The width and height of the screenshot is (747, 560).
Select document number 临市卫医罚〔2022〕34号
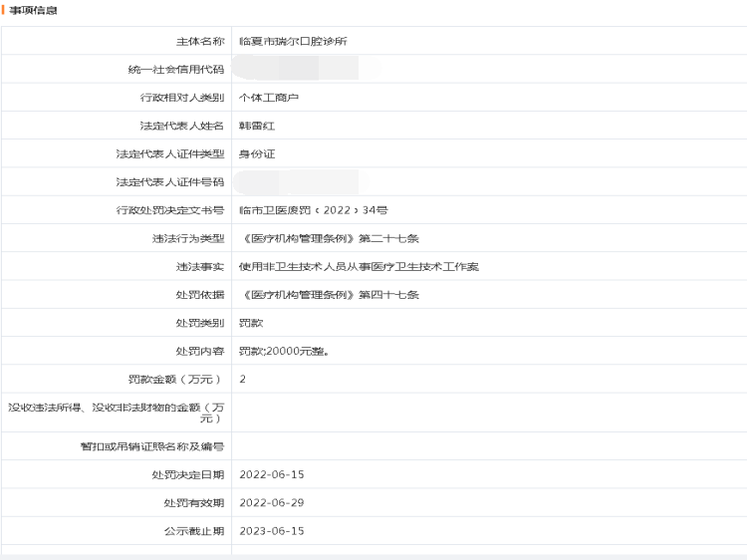313,210
